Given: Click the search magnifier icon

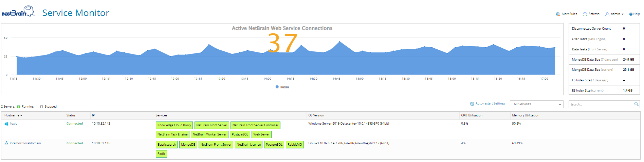Looking at the screenshot, I should tap(636, 104).
